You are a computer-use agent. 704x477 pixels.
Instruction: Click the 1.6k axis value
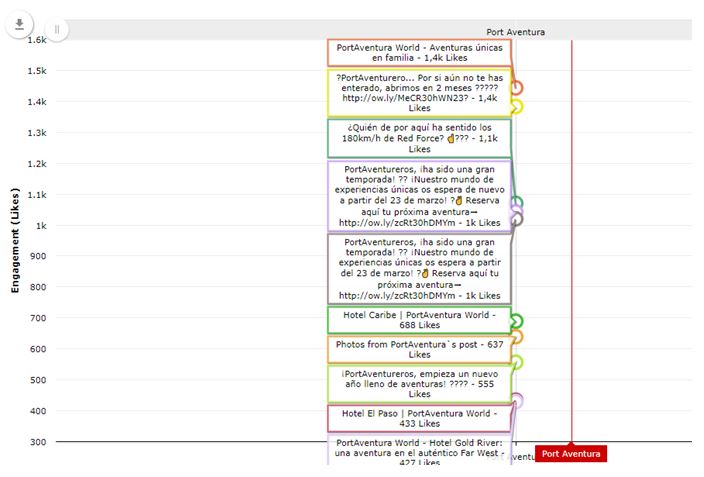point(37,40)
